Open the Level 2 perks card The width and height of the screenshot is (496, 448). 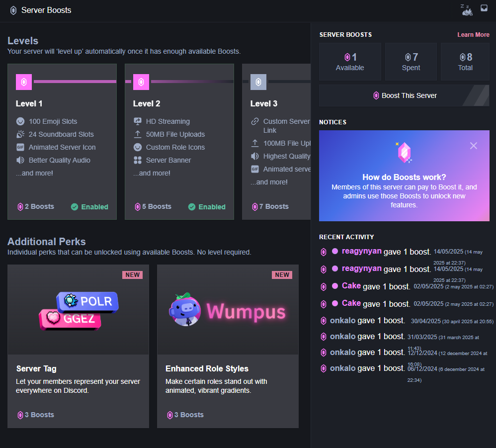pos(179,142)
